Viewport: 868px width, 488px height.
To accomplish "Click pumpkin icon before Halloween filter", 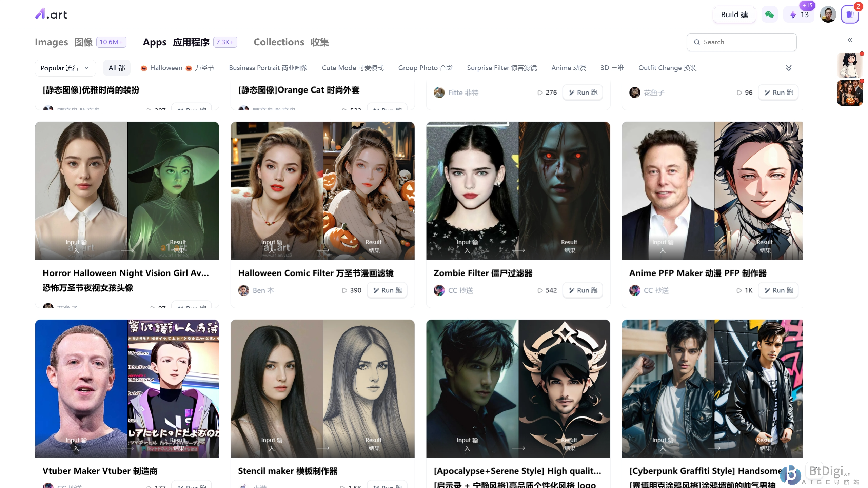I will [144, 68].
